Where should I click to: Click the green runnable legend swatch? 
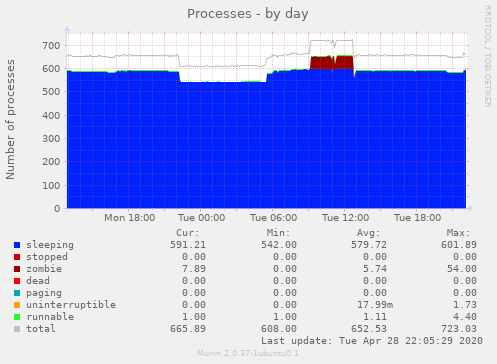[17, 317]
